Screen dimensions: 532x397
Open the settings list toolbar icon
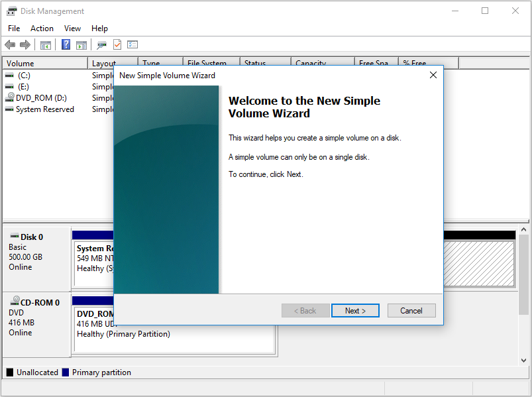[133, 44]
